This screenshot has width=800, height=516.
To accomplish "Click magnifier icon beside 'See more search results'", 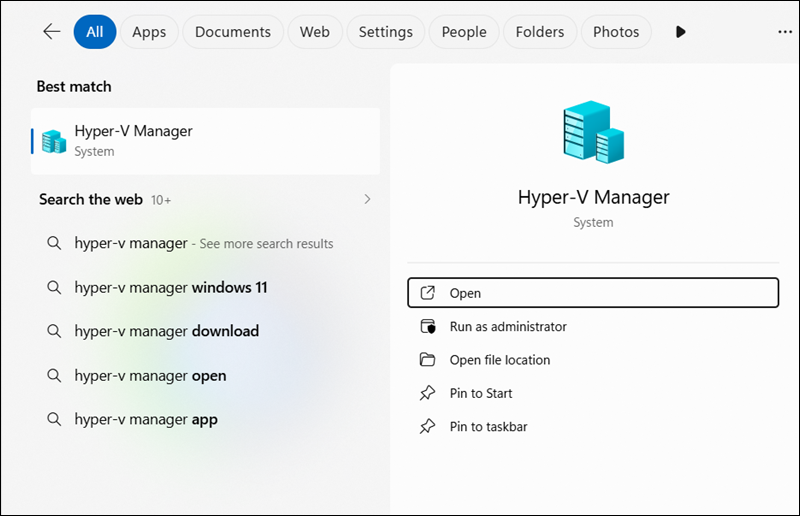I will pos(54,243).
